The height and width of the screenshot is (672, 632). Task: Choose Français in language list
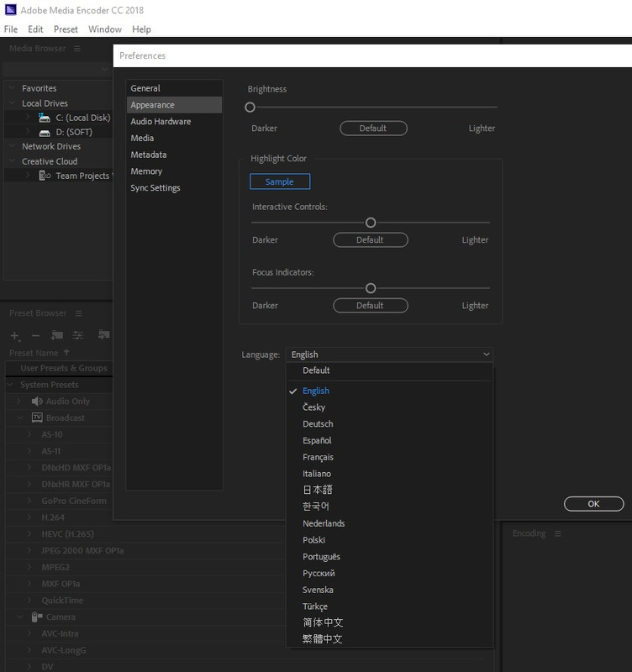point(389,457)
